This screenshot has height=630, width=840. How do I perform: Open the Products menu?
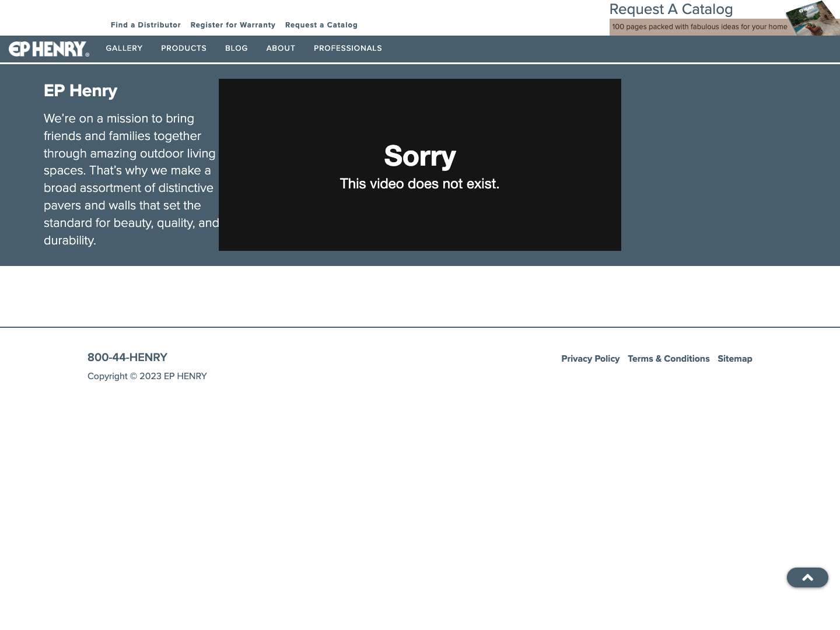(x=184, y=48)
